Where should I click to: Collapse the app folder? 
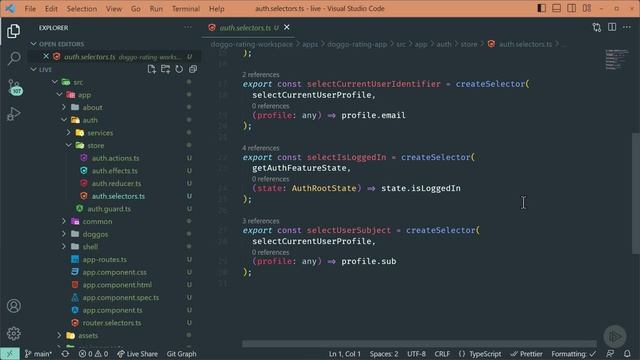click(60, 95)
